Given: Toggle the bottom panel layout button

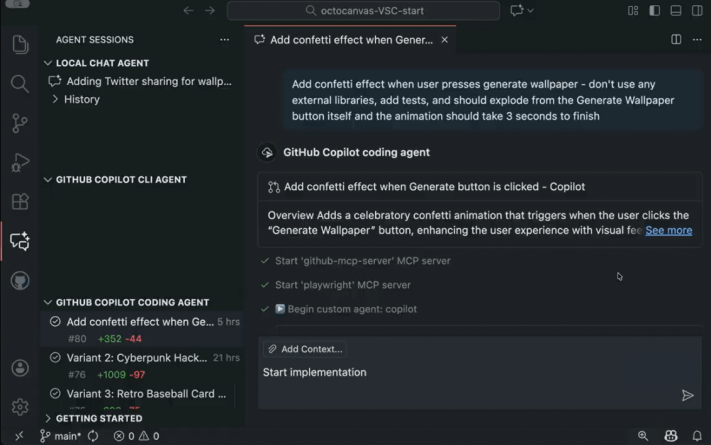Looking at the screenshot, I should click(675, 11).
